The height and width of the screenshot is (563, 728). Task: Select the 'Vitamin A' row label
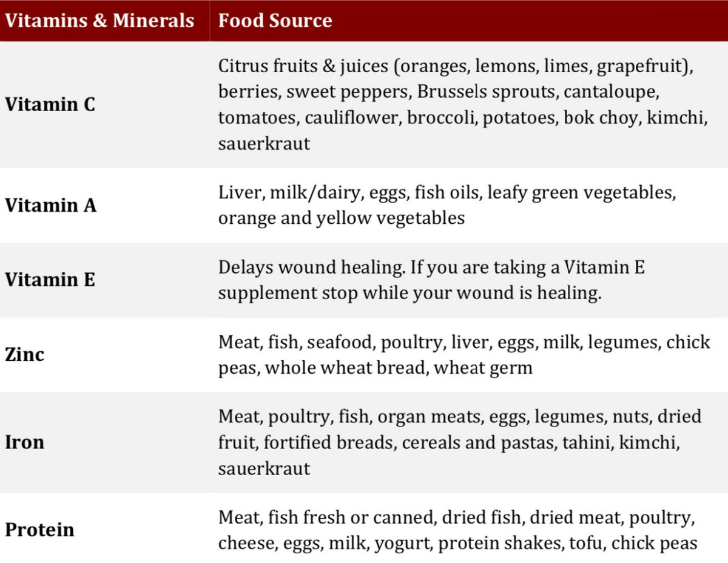pos(51,205)
